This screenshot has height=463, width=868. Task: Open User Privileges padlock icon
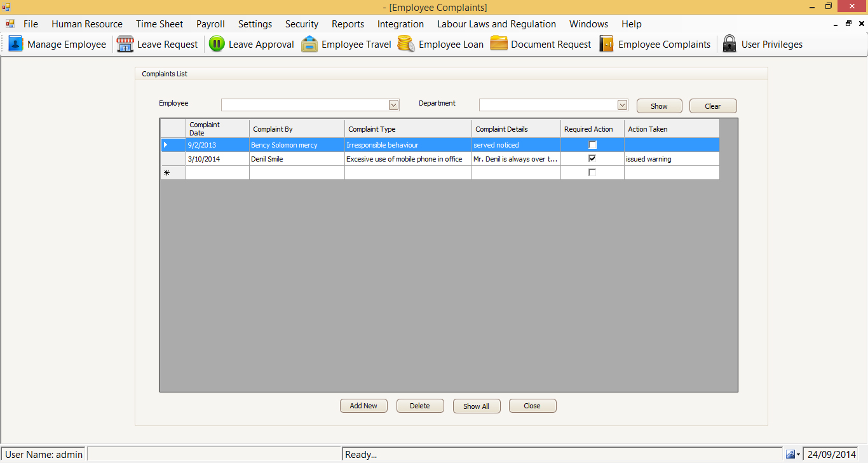tap(729, 45)
